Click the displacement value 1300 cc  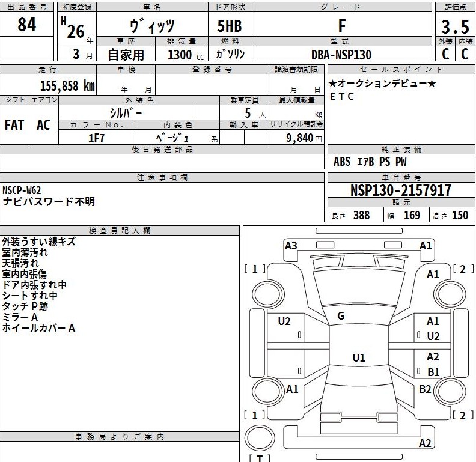pyautogui.click(x=185, y=55)
